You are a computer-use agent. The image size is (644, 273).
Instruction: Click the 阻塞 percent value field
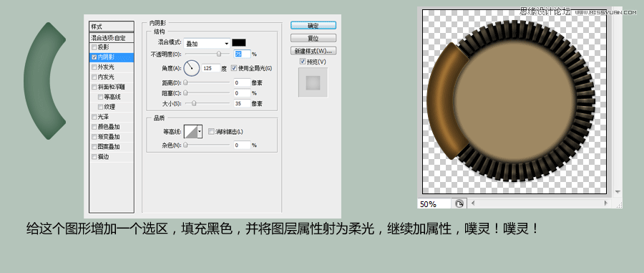242,93
